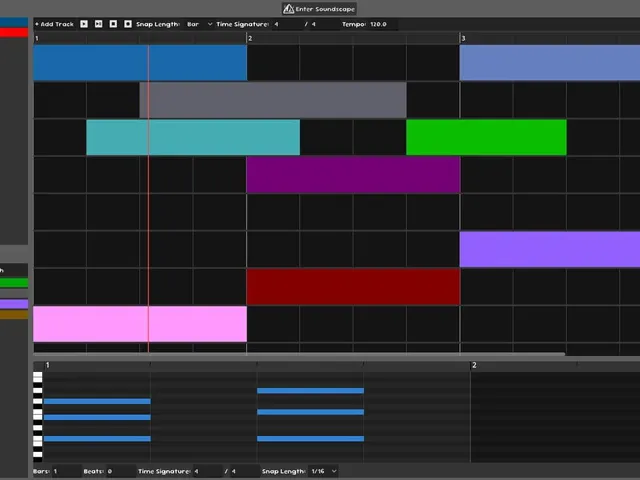Open the arrangement Snap Length Bar dropdown
Viewport: 640px width, 480px height.
(199, 24)
